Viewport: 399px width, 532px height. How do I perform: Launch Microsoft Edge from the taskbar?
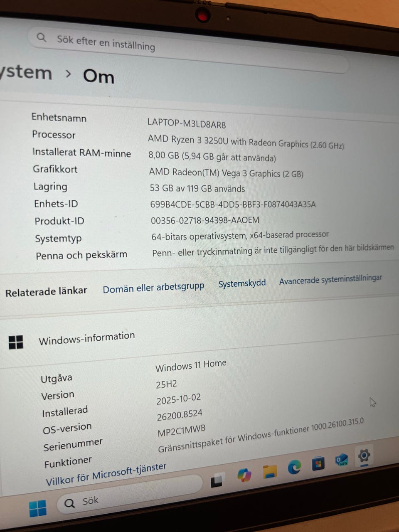point(294,468)
